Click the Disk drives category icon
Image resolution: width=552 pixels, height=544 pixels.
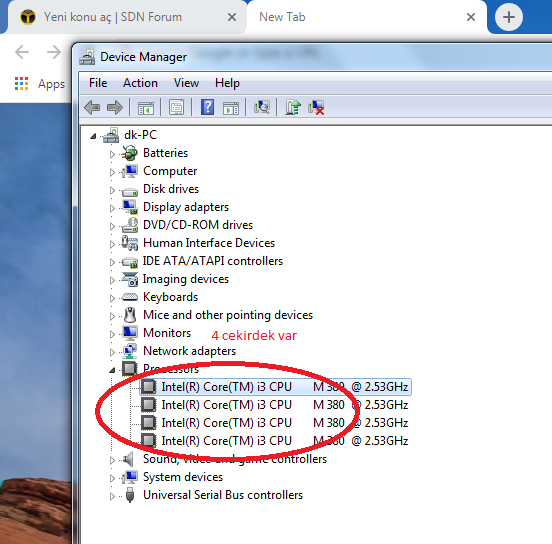point(130,191)
